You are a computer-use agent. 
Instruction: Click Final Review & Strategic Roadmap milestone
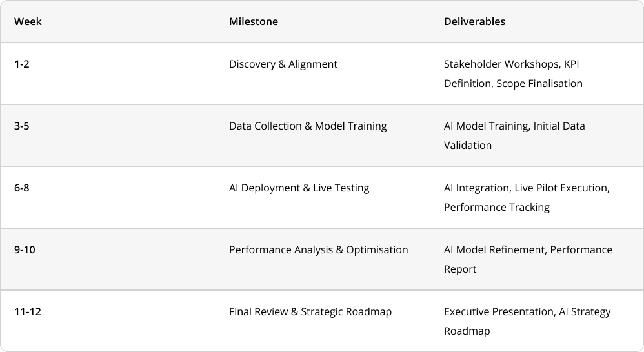310,312
